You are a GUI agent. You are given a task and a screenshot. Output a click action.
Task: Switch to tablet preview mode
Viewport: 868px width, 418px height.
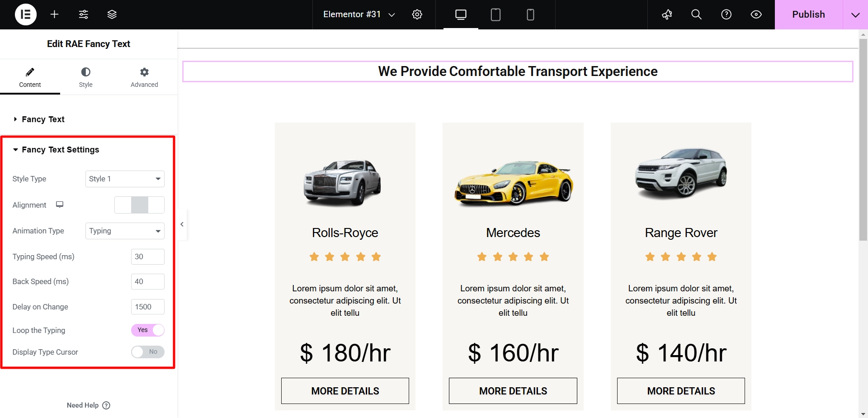(495, 14)
